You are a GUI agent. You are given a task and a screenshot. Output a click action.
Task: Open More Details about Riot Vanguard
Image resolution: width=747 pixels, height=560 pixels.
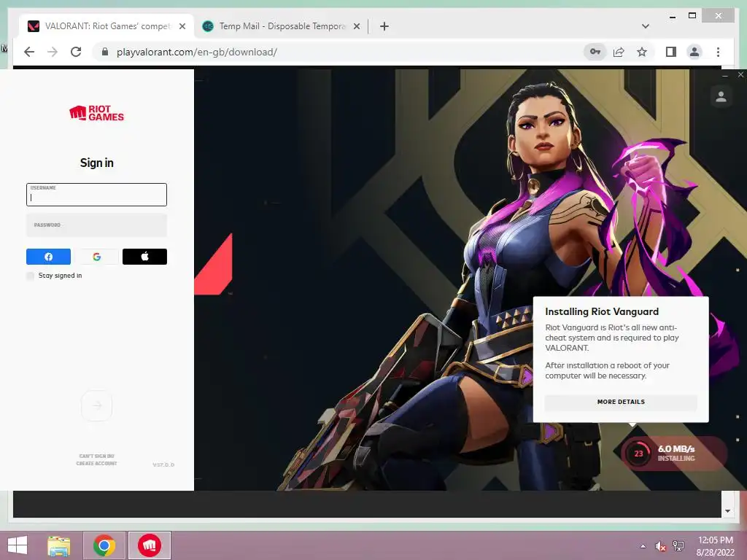coord(621,402)
